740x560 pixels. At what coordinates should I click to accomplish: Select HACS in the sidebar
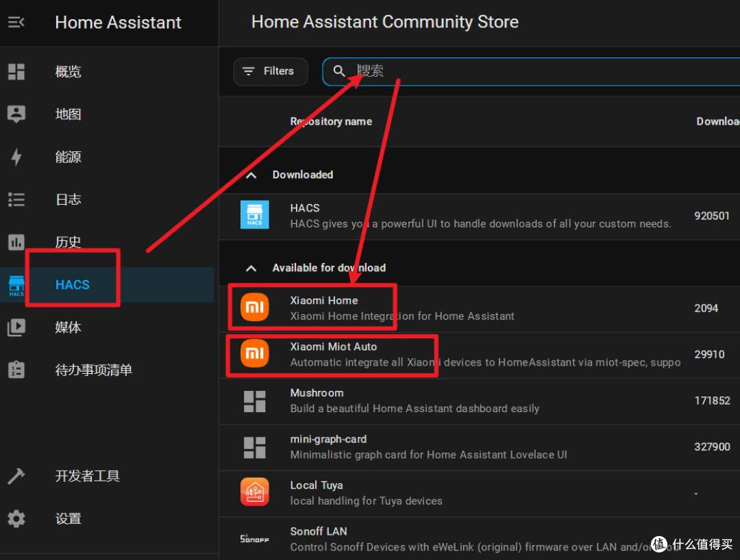coord(73,285)
